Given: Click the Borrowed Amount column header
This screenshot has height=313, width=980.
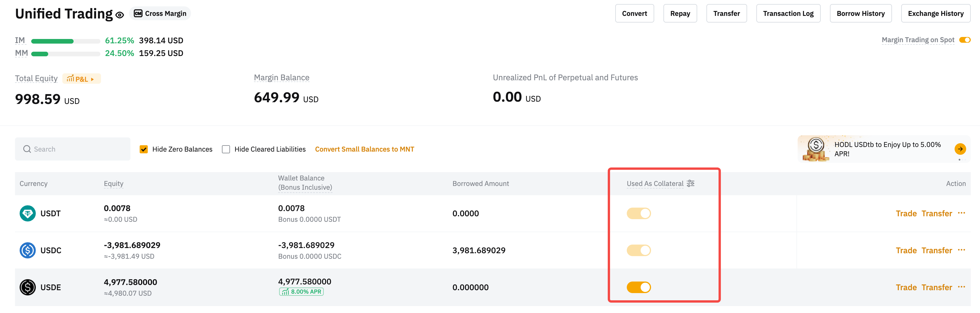Looking at the screenshot, I should pyautogui.click(x=480, y=184).
